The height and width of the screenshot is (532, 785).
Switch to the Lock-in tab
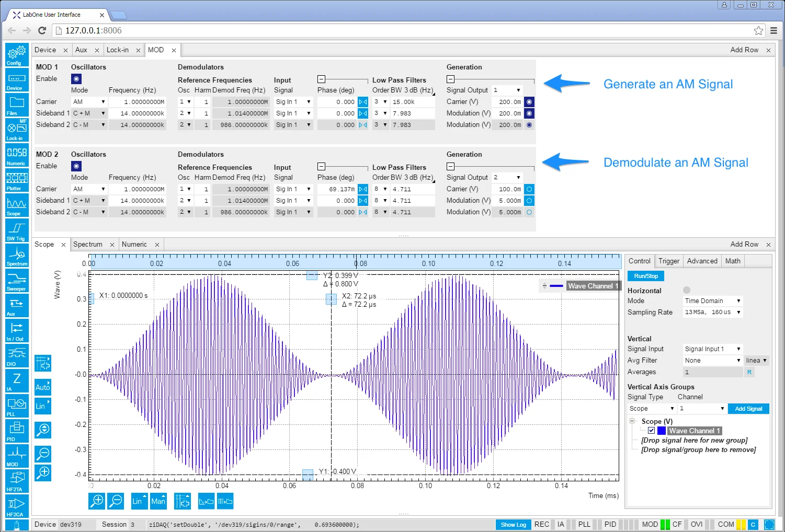pos(118,50)
